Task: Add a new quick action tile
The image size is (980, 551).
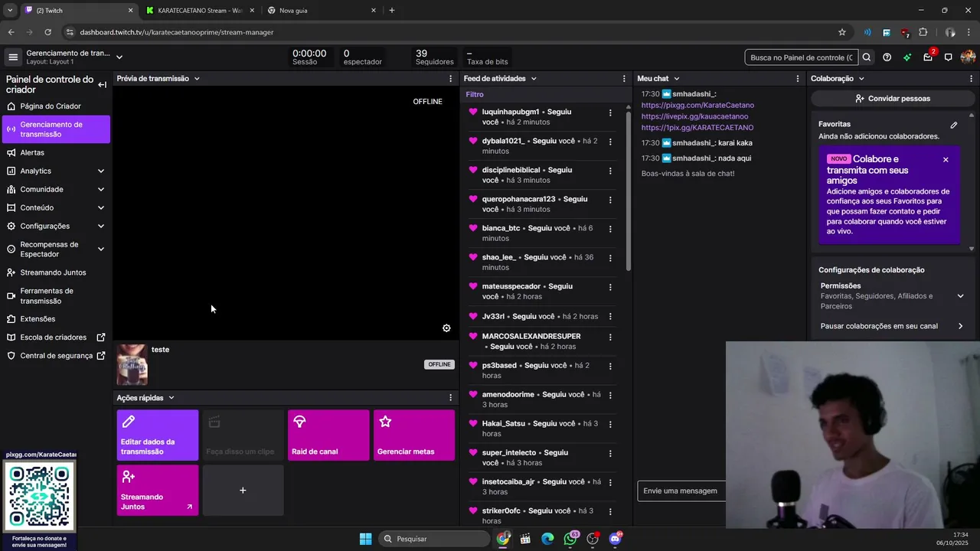Action: [243, 490]
